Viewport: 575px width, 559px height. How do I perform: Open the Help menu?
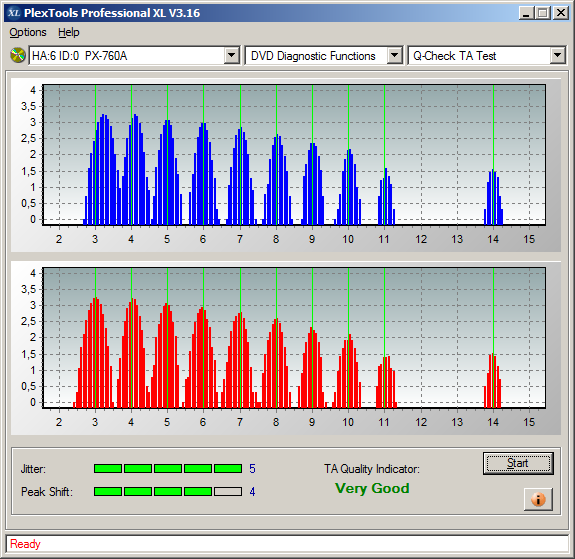click(69, 32)
